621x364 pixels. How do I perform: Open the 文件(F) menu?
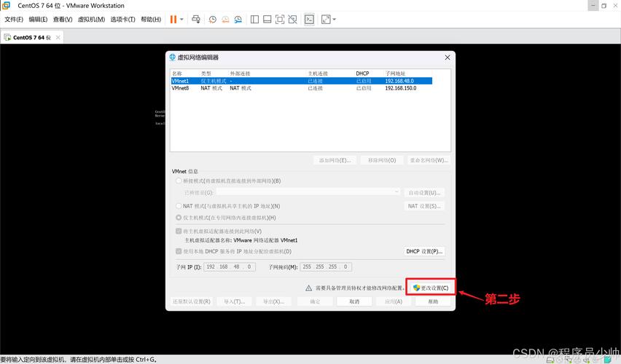pos(14,20)
